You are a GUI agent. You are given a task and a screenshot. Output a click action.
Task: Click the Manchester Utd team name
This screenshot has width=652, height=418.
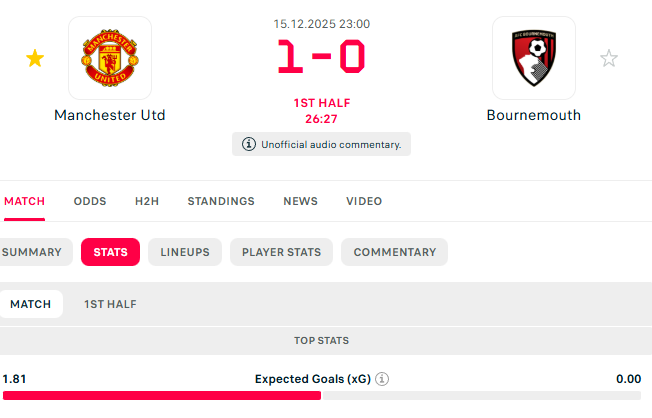click(110, 115)
